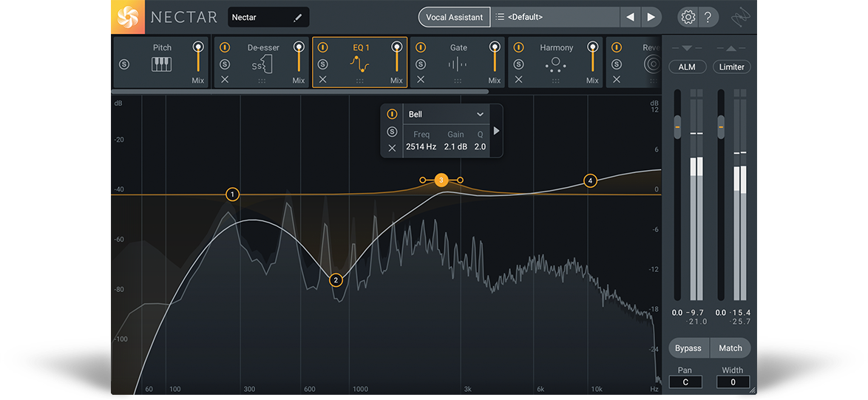Select the Harmony module icon

click(556, 65)
